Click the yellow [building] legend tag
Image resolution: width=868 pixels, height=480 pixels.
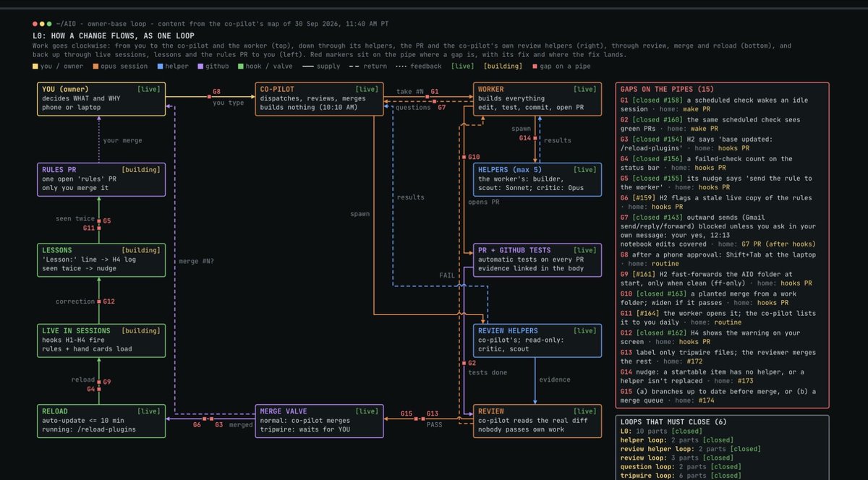point(503,67)
